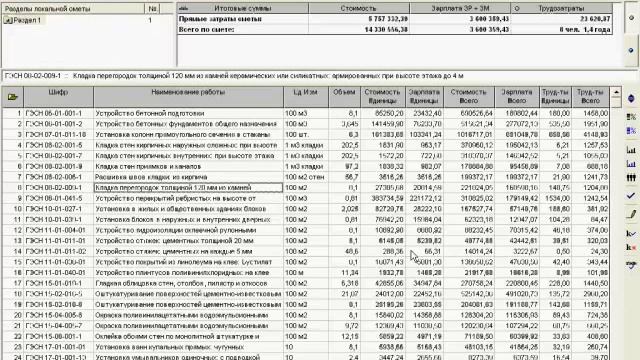
Task: Select row 'Прямые затраты сметы' in totals
Action: [395, 19]
